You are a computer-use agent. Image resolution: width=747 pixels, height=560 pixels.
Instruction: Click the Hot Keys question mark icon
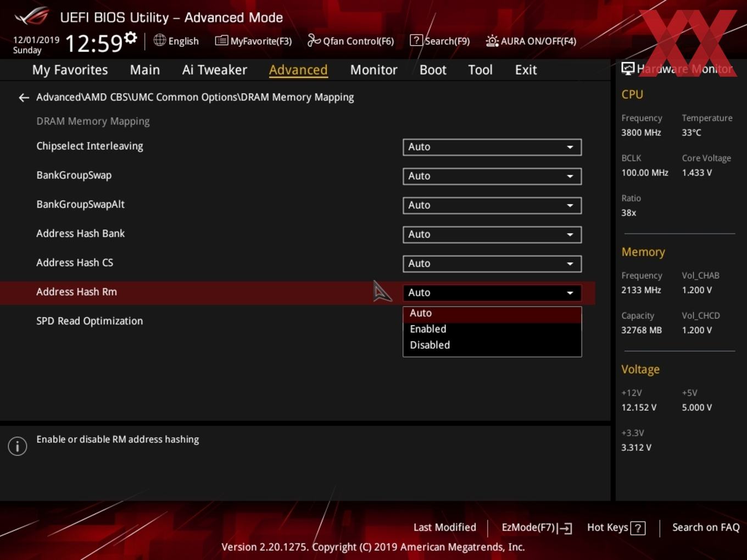coord(638,528)
